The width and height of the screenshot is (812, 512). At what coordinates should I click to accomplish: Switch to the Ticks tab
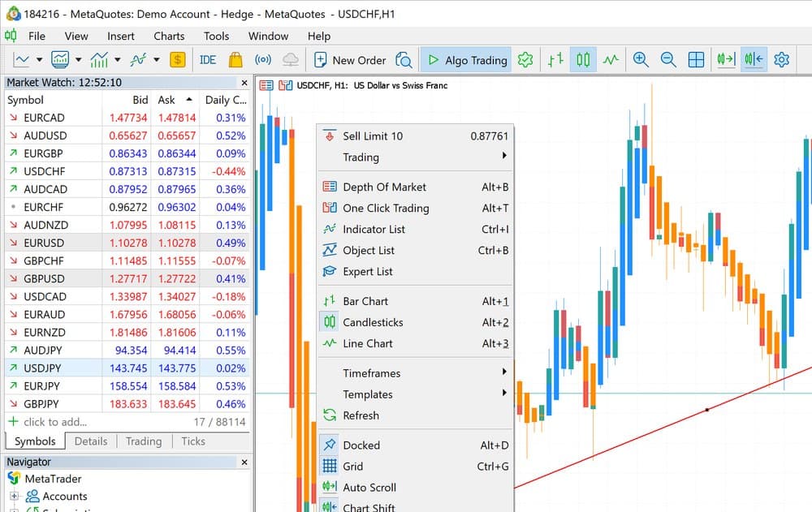(x=193, y=441)
